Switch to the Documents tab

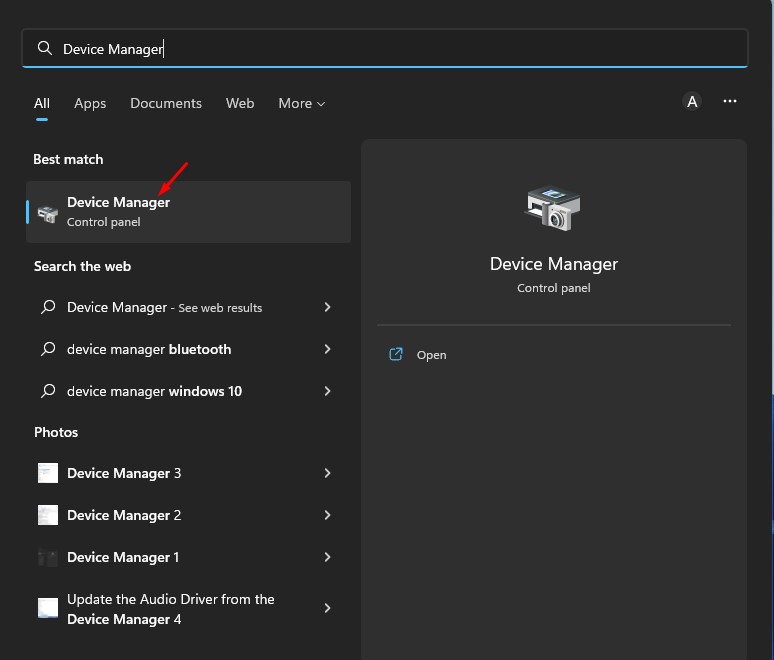click(166, 103)
